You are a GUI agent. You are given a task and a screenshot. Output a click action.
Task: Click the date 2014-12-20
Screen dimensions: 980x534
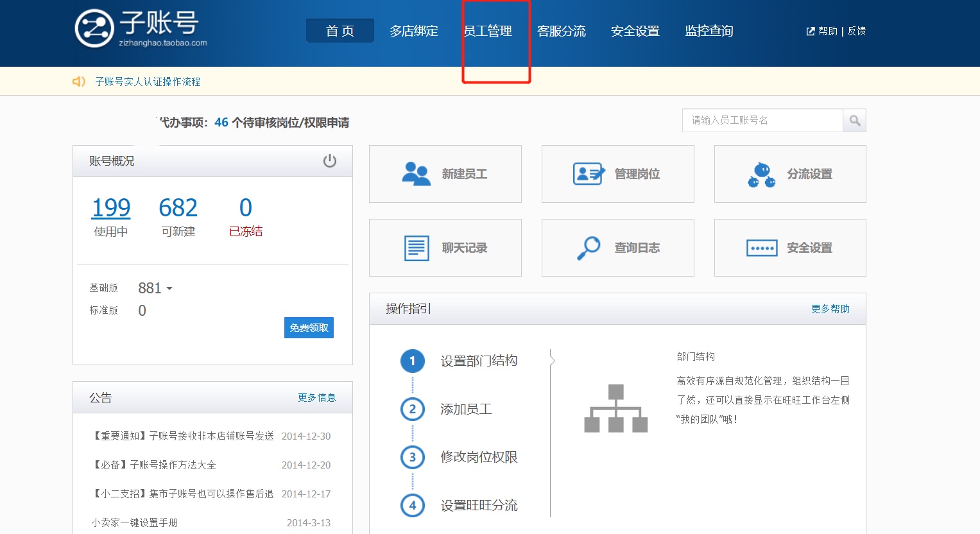point(306,465)
